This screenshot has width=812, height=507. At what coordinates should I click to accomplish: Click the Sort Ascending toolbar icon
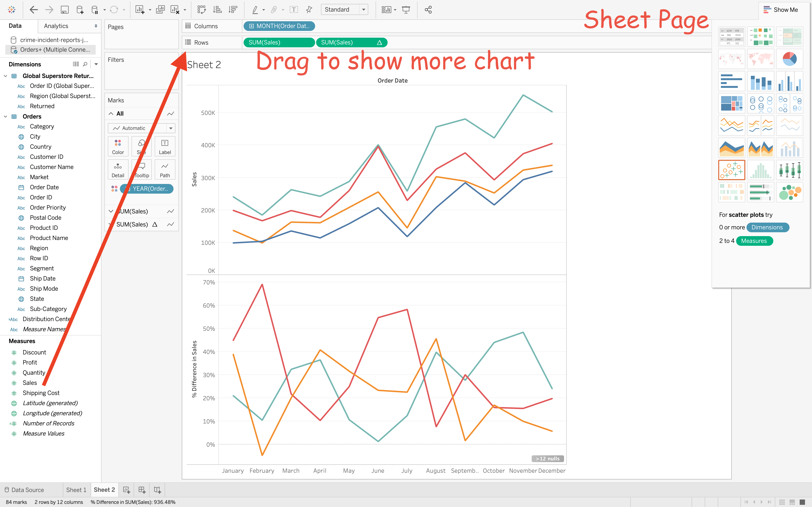[217, 10]
